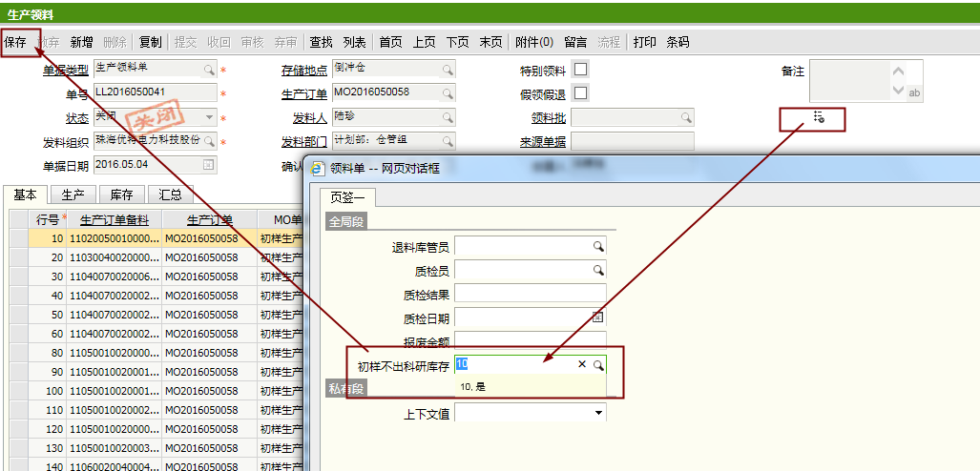Screen dimensions: 980x471
Task: Open lookup for 存储地点 field
Action: click(x=447, y=71)
